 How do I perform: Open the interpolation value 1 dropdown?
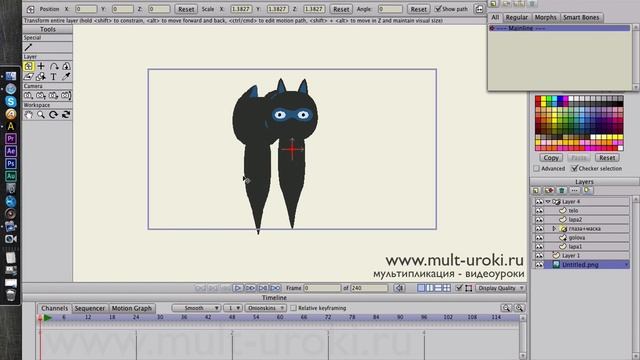[233, 308]
